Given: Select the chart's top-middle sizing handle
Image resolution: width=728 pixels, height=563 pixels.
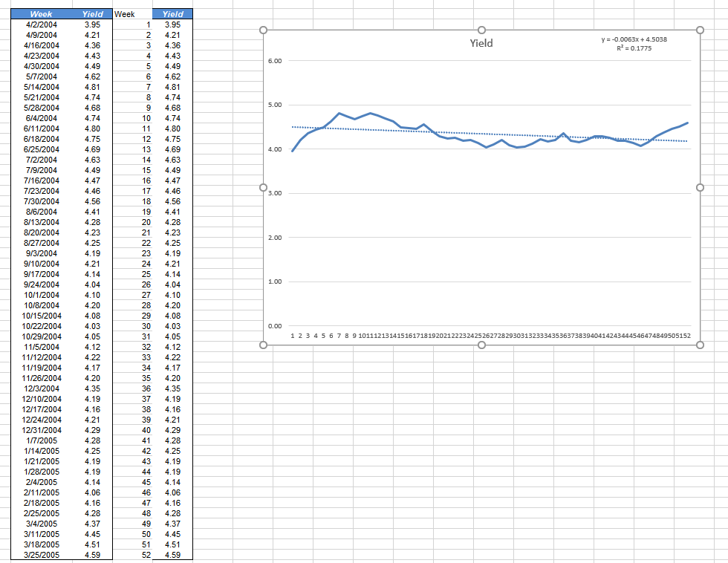Looking at the screenshot, I should click(x=481, y=30).
